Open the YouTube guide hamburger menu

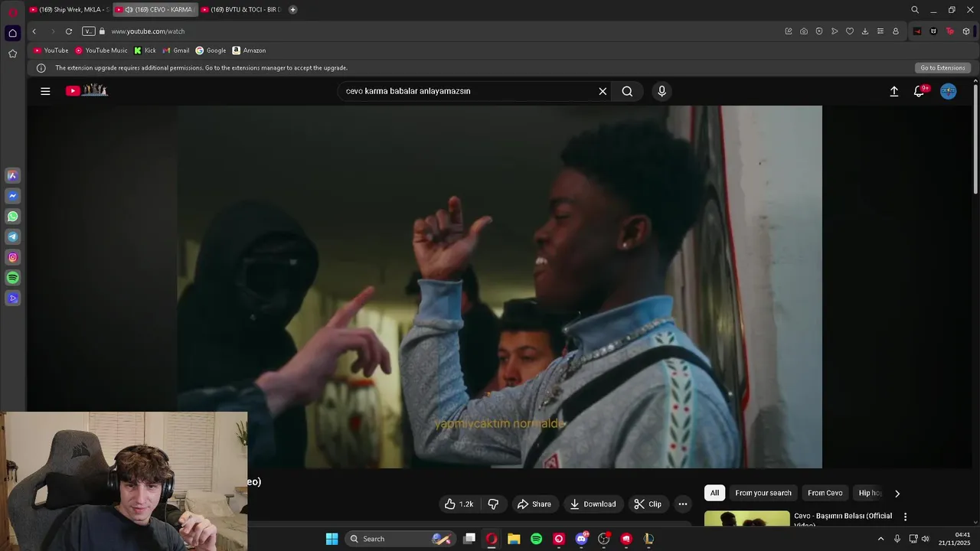click(x=45, y=91)
